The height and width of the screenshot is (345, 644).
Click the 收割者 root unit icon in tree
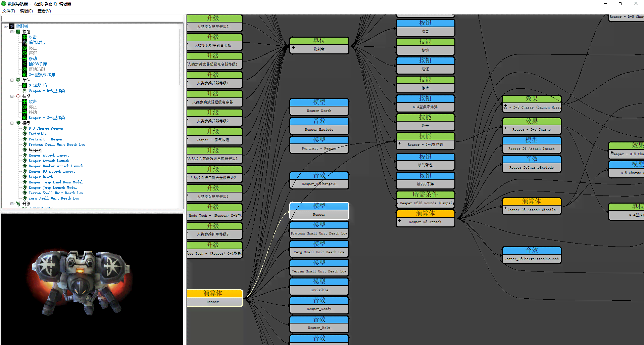12,26
